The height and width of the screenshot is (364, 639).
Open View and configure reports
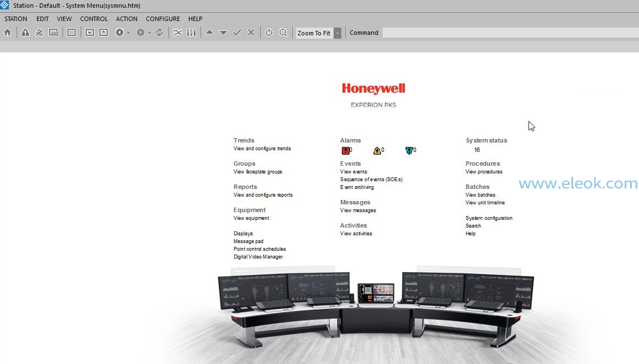click(263, 195)
